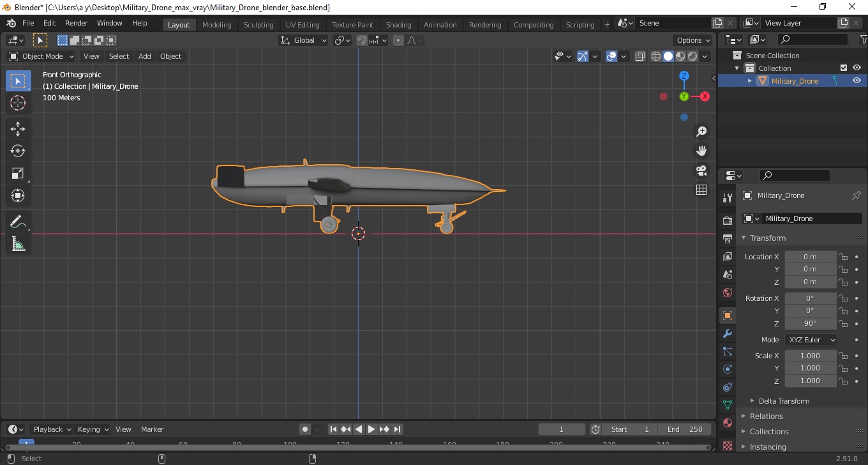Open the Material properties tab

click(727, 423)
